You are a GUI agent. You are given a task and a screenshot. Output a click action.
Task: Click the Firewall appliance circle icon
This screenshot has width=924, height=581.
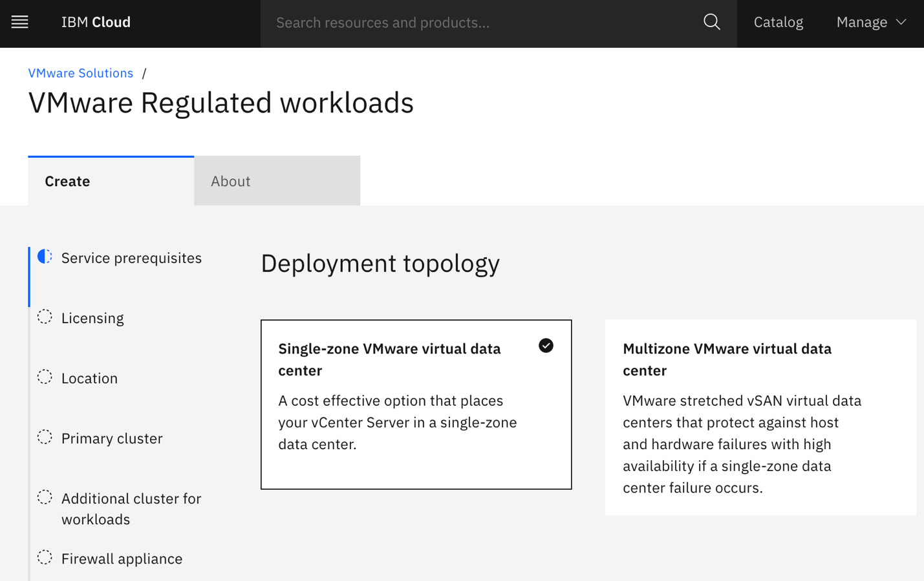pyautogui.click(x=45, y=557)
